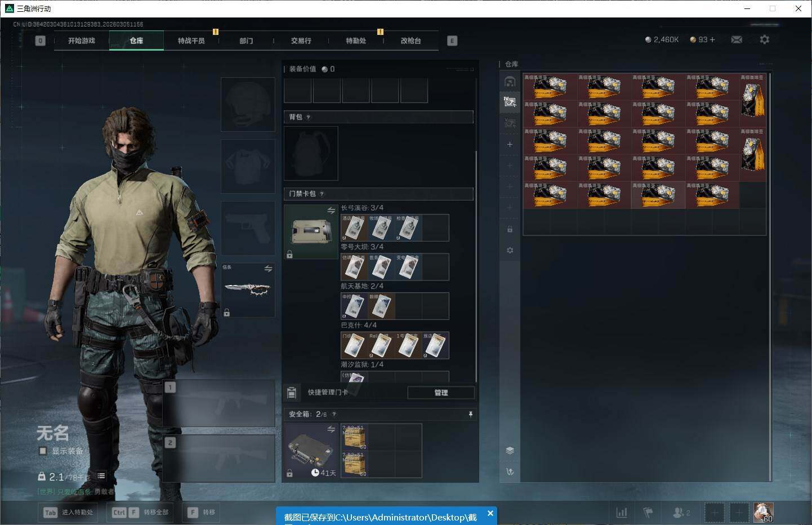Image resolution: width=812 pixels, height=525 pixels.
Task: Click the flag icon in bottom bar
Action: tap(648, 513)
